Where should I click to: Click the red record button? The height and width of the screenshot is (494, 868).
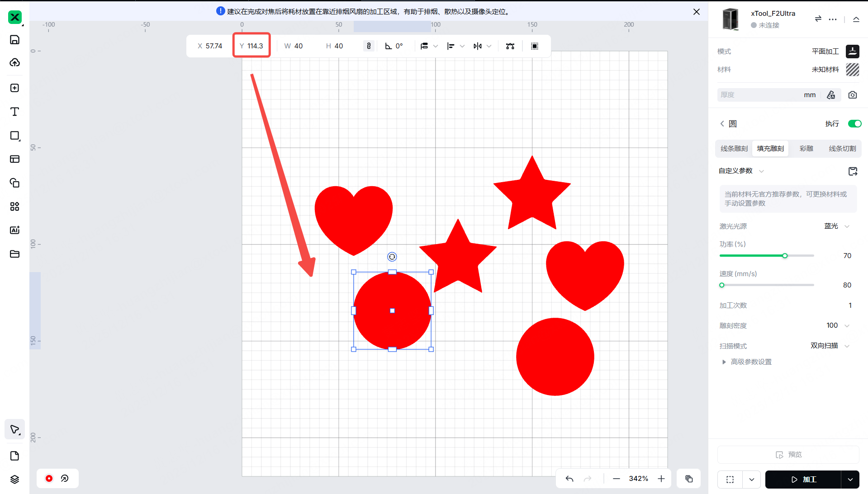click(49, 478)
